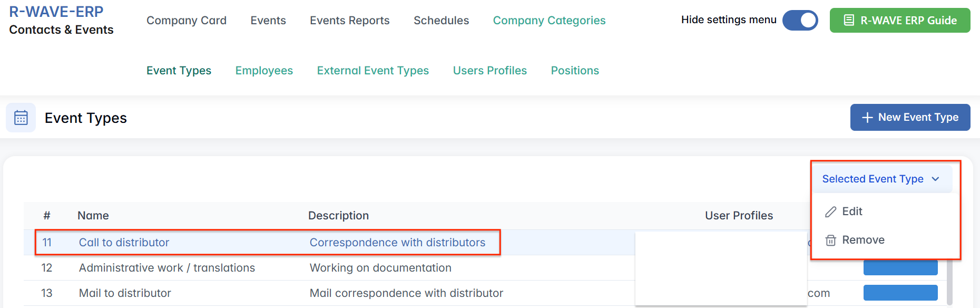The width and height of the screenshot is (980, 308).
Task: Select the Users Profiles tab
Action: click(490, 71)
